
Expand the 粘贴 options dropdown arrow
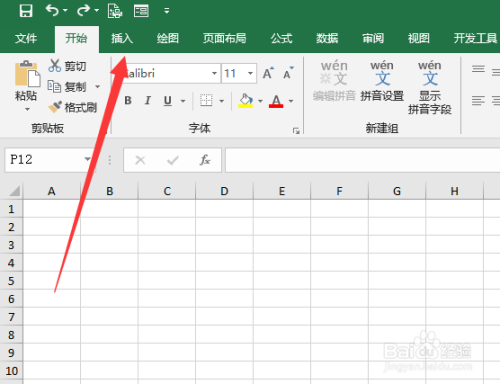pyautogui.click(x=27, y=109)
